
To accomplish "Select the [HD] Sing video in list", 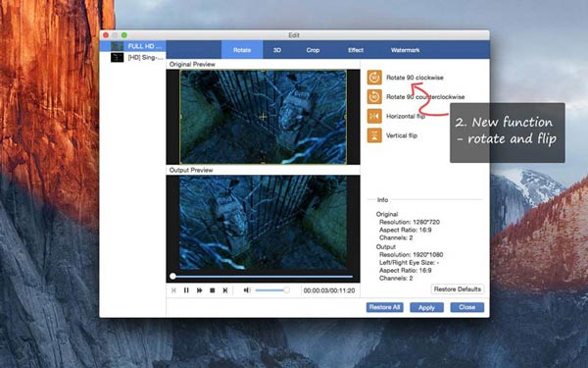I will pos(132,58).
